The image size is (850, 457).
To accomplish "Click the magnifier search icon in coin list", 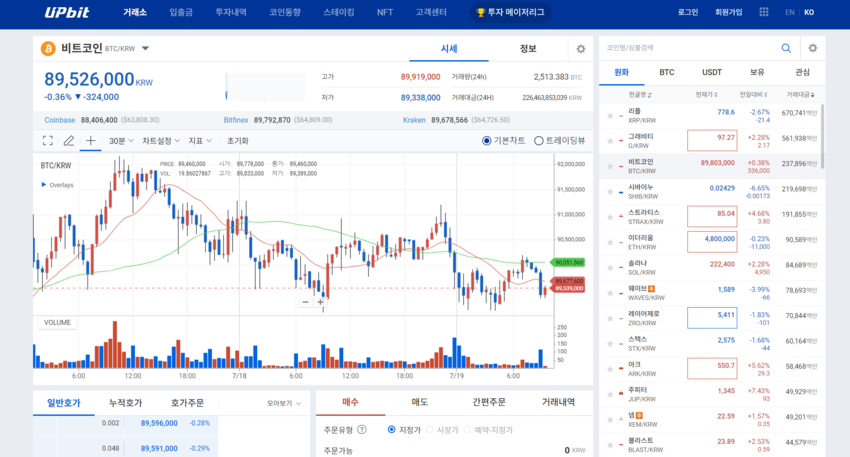I will pos(785,48).
